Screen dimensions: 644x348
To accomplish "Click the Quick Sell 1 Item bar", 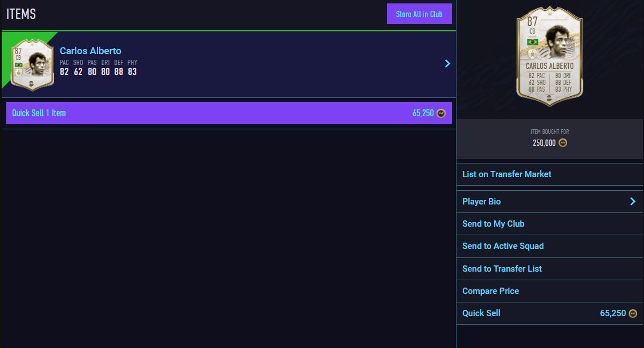I will click(229, 113).
